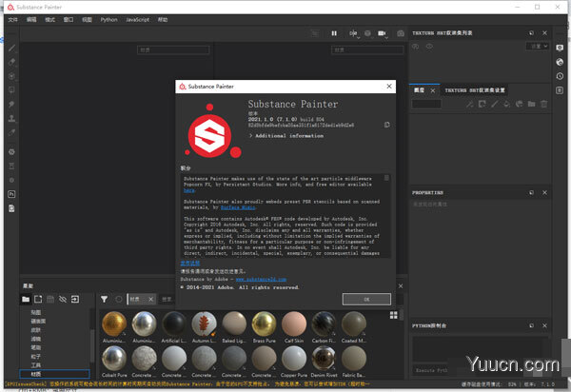The image size is (571, 392).
Task: Click the Ps Photoshop export icon
Action: coord(11,194)
